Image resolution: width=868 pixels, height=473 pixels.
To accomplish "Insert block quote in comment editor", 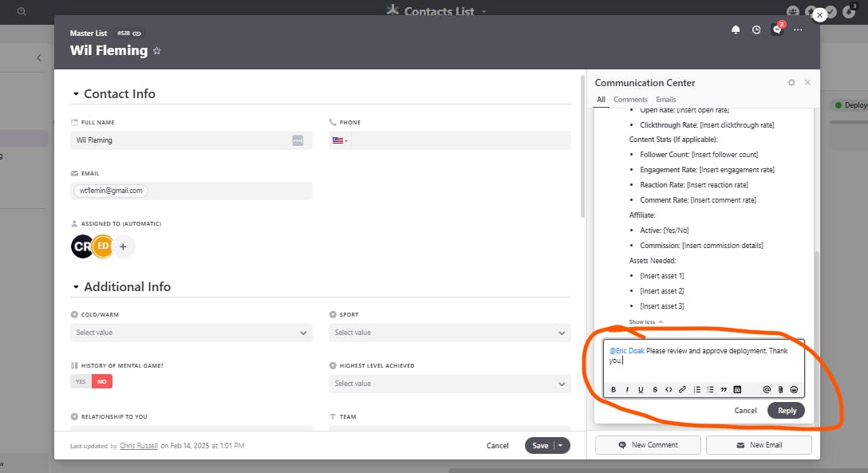I will [x=724, y=389].
